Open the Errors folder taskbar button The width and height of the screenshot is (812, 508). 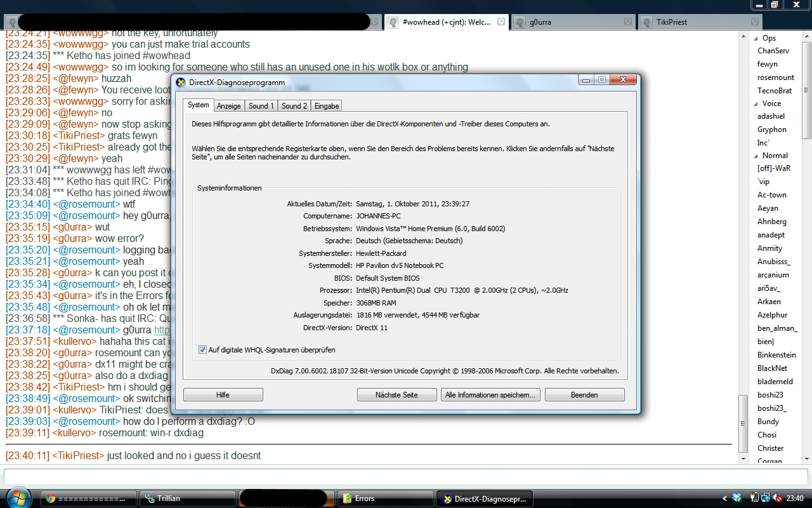click(x=386, y=498)
